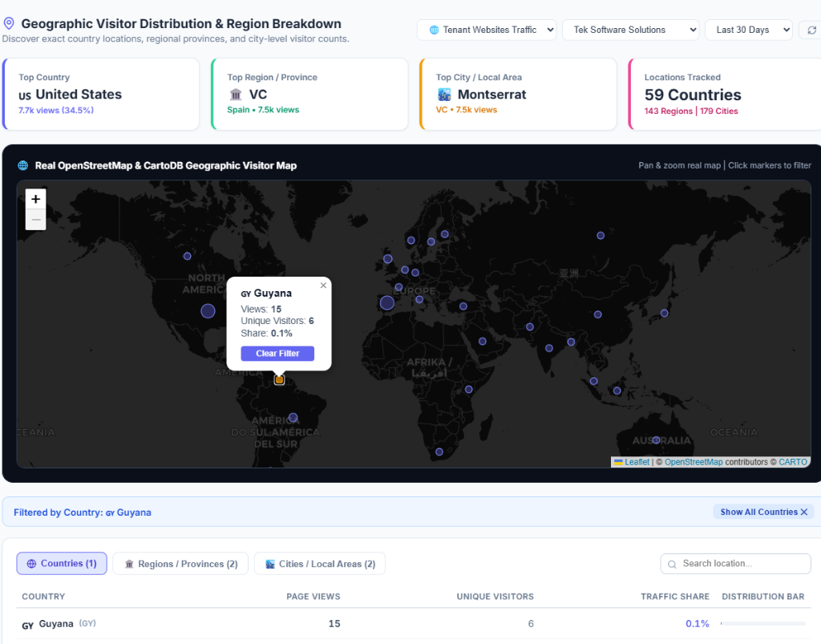Click the Top Region VC card
The height and width of the screenshot is (644, 821).
point(309,95)
